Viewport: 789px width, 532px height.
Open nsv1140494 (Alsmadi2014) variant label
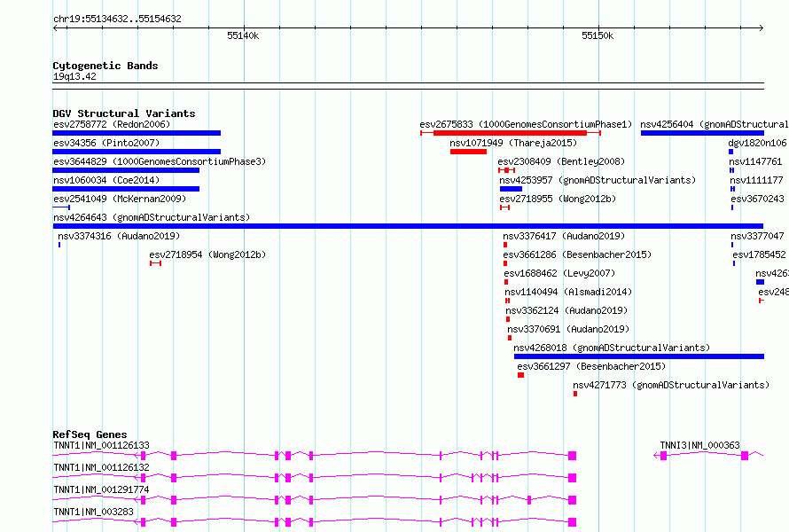pos(568,292)
